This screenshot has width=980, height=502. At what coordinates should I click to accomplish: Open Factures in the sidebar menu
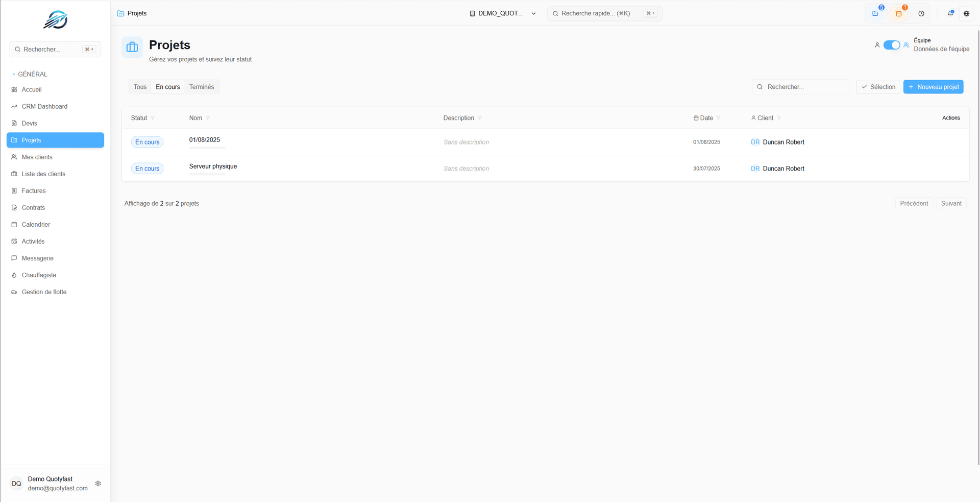point(34,191)
